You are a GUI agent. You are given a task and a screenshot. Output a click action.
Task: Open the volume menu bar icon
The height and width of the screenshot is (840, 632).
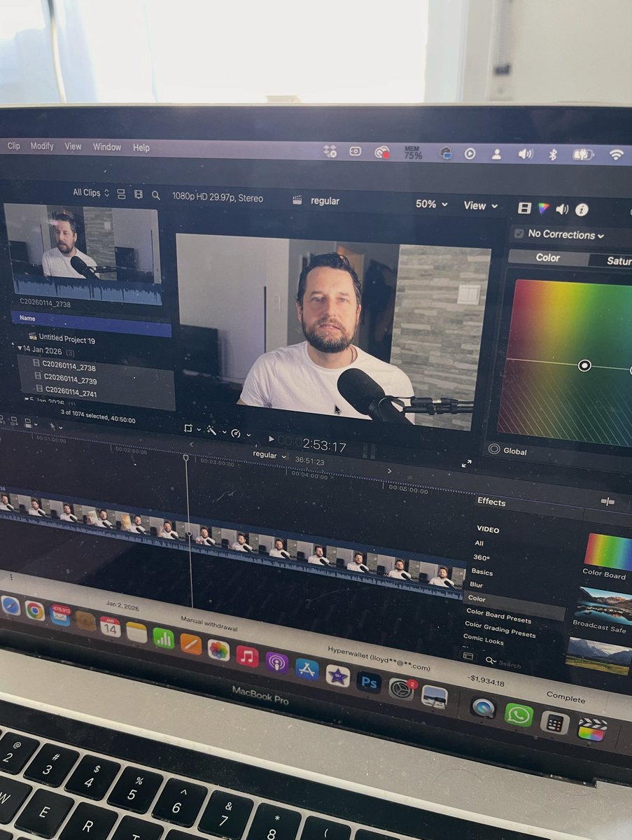click(525, 153)
